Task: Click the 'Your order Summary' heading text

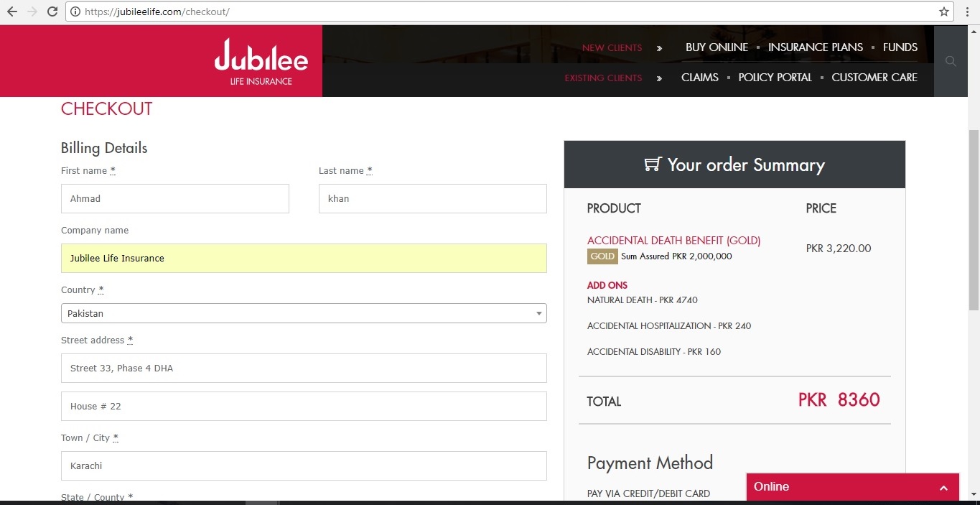Action: point(746,165)
